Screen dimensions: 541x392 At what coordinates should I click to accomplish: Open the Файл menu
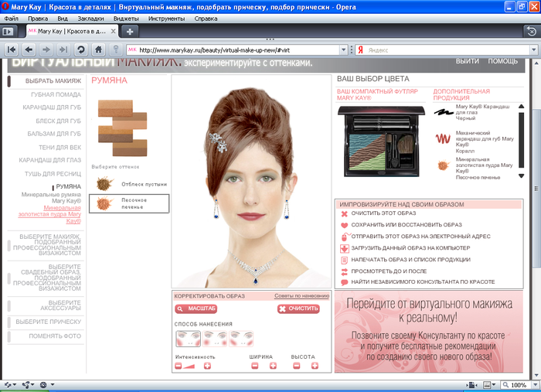click(x=12, y=19)
